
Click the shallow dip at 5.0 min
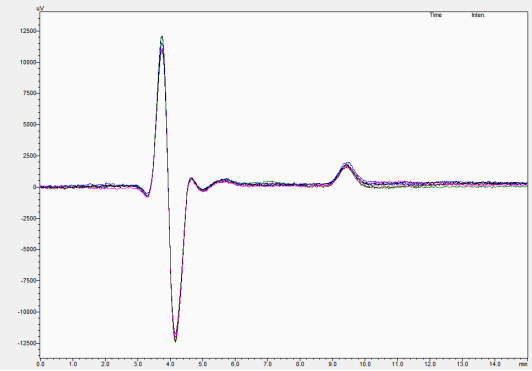point(203,190)
